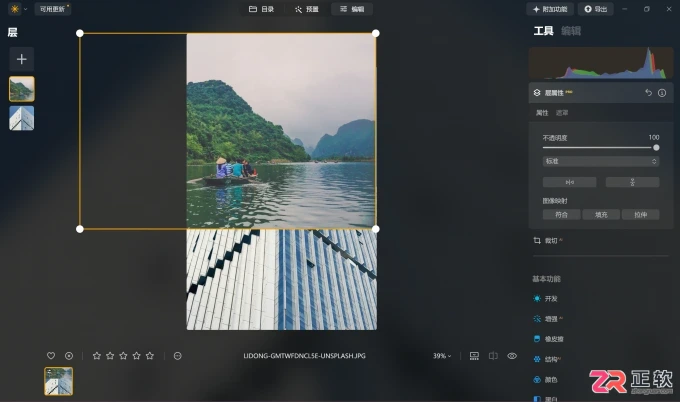This screenshot has height=402, width=680.
Task: Rate the photo one star
Action: coord(97,356)
